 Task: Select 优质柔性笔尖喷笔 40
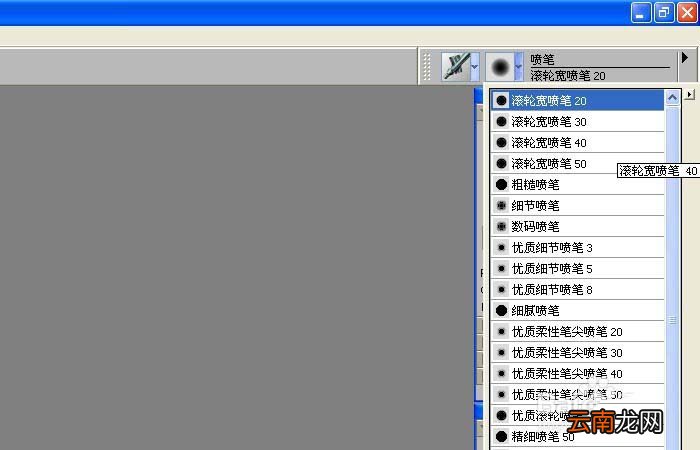click(577, 373)
